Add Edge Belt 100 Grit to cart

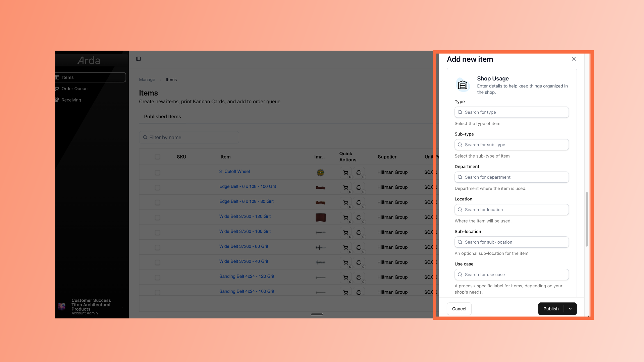point(346,188)
